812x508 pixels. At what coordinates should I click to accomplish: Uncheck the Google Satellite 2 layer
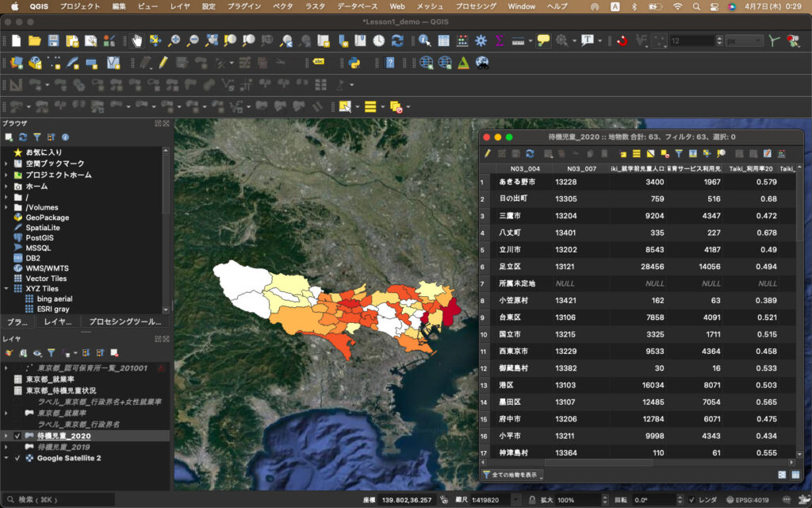pos(17,458)
